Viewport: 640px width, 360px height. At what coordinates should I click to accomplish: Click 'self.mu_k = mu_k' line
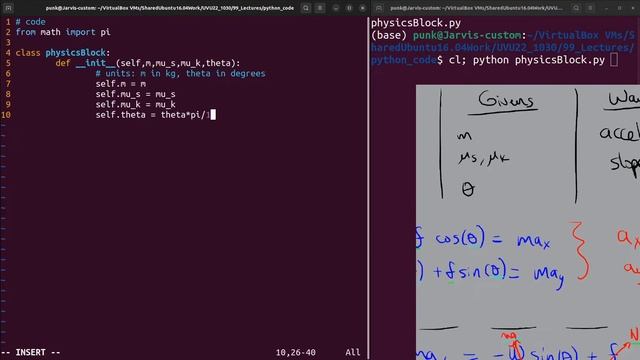[x=136, y=104]
